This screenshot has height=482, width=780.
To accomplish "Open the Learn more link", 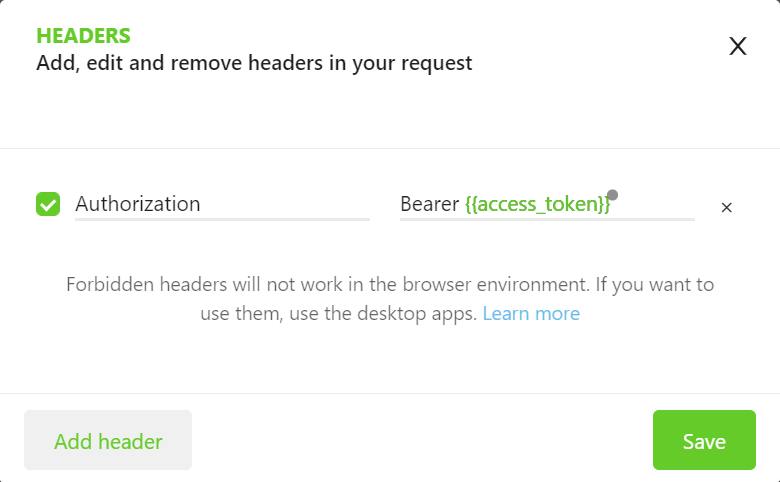I will tap(531, 313).
